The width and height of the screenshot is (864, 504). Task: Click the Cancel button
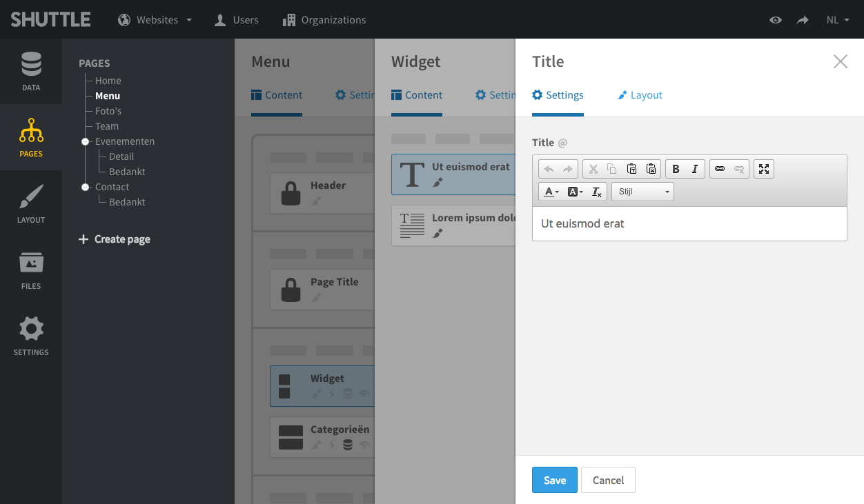[608, 481]
